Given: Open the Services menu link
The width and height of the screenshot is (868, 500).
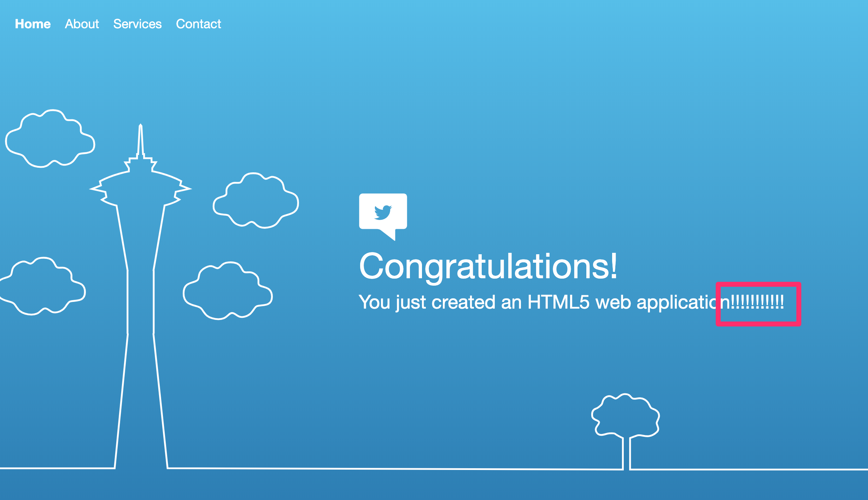Looking at the screenshot, I should [137, 24].
